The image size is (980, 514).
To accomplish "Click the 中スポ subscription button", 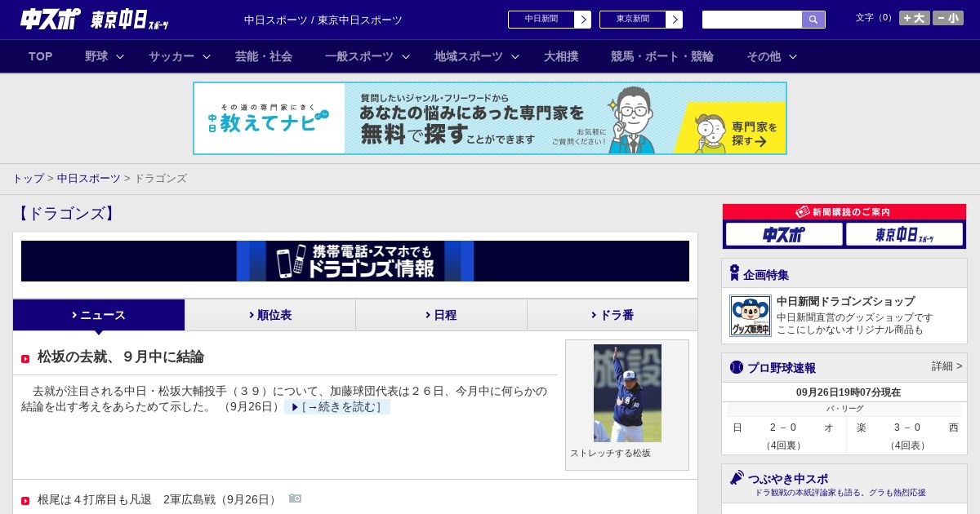I will click(784, 235).
